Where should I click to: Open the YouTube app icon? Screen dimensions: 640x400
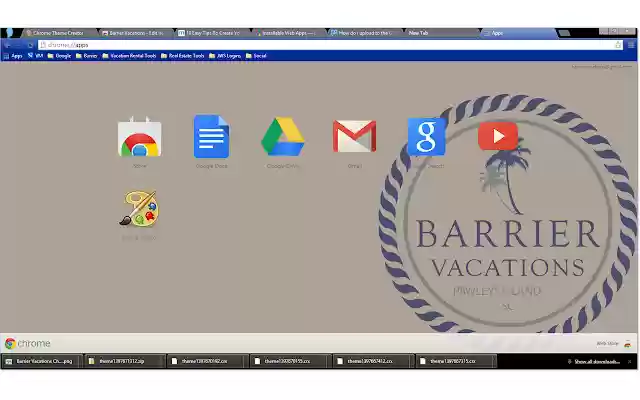(498, 136)
